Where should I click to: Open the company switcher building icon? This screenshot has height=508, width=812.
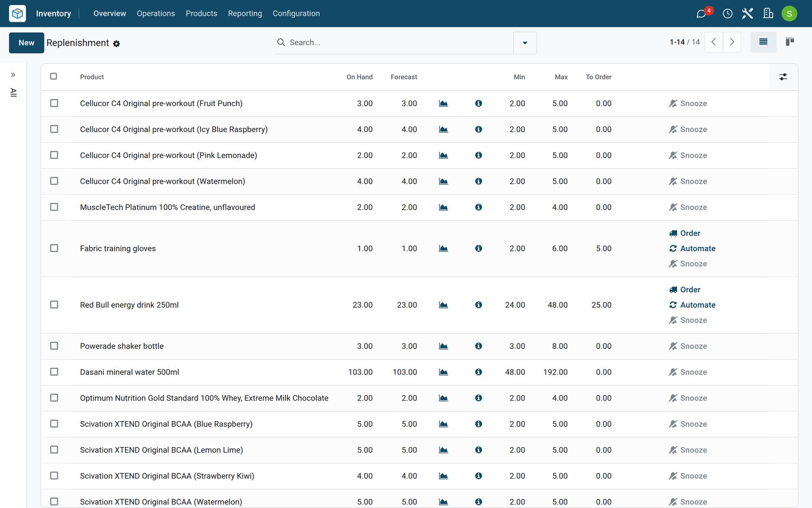(x=768, y=14)
